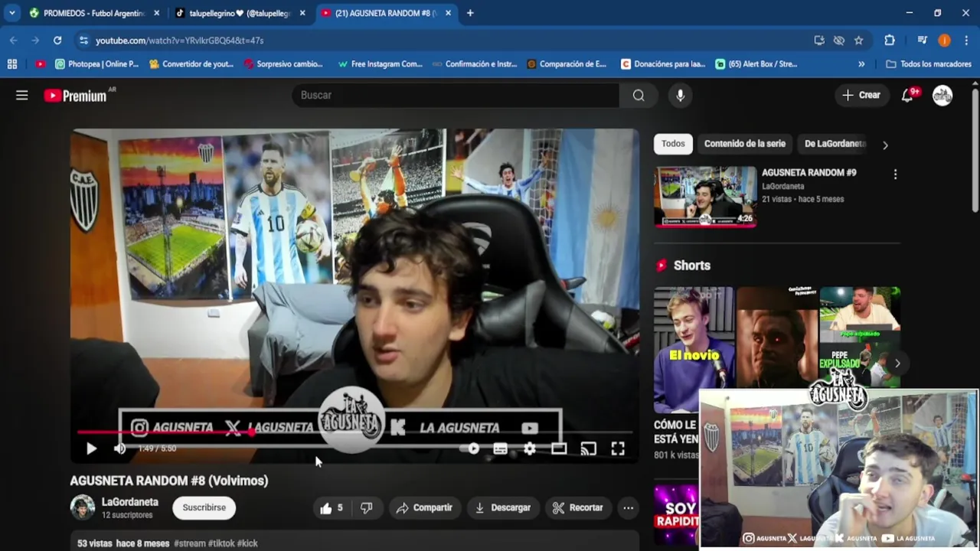Viewport: 980px width, 551px height.
Task: View site information icon in address bar
Action: tap(83, 41)
